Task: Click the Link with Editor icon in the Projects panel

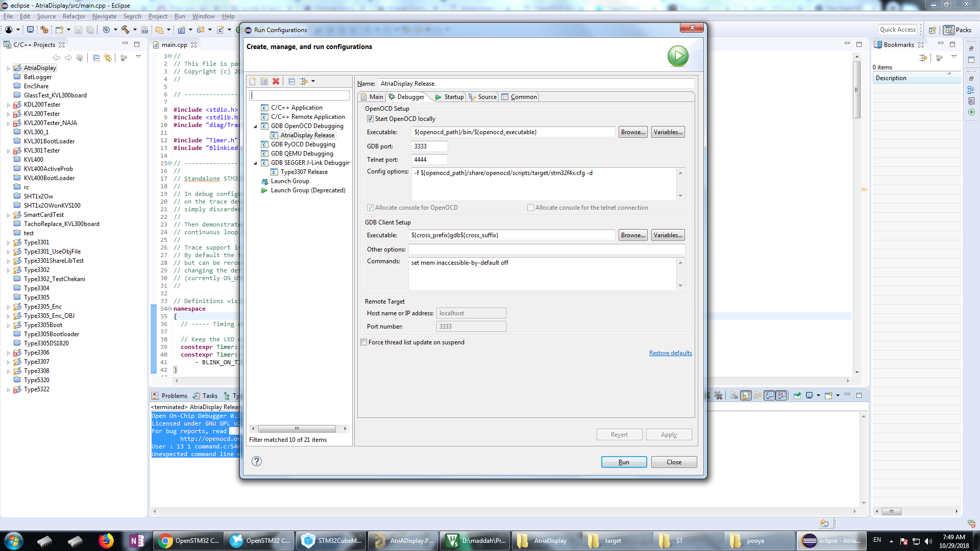Action: 108,58
